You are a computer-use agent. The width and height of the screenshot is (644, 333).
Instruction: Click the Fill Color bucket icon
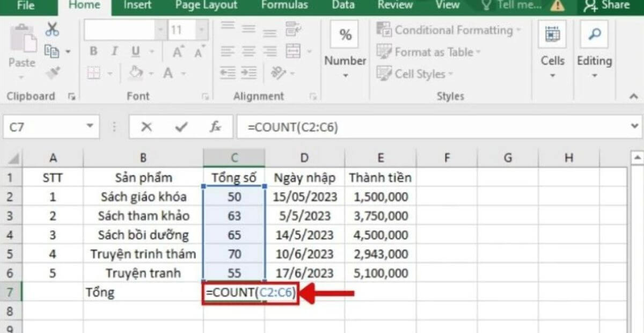(136, 73)
